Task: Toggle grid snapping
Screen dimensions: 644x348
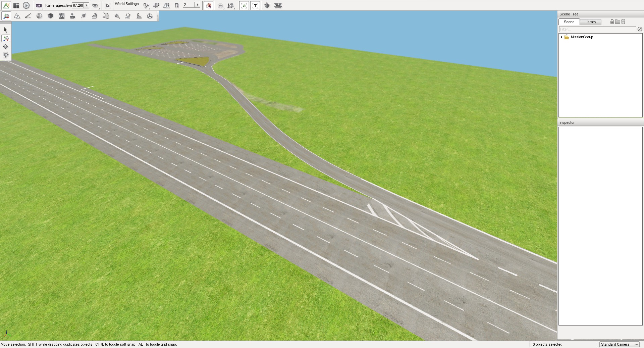Action: pyautogui.click(x=156, y=5)
